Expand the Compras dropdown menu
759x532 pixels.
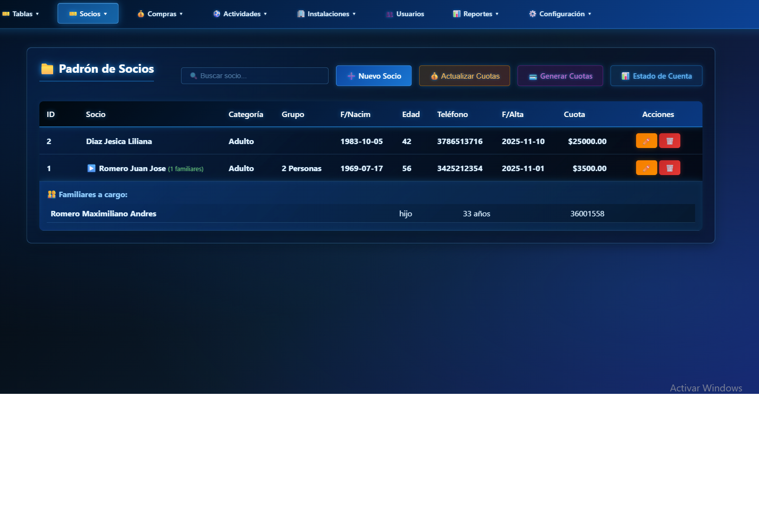click(160, 14)
